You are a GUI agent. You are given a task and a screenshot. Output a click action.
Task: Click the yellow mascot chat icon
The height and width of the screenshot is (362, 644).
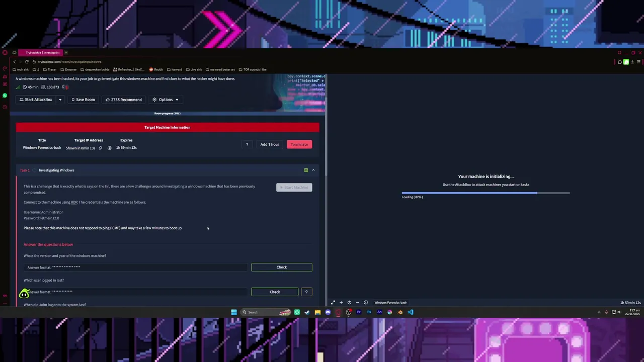[24, 294]
